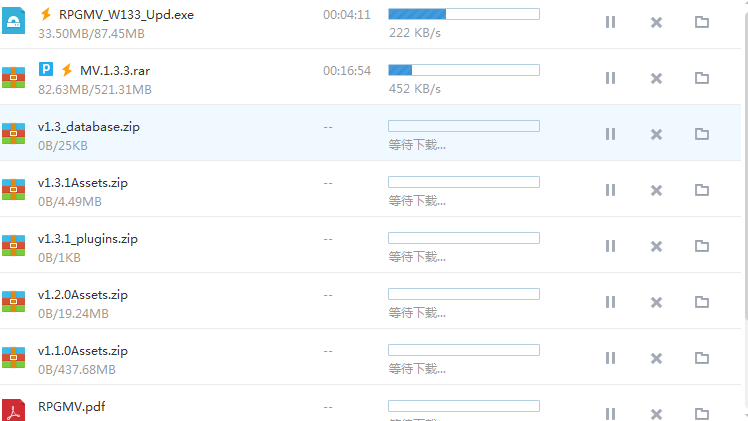Click the exe file icon of RPGMV_W133_Upd.exe

click(x=13, y=21)
